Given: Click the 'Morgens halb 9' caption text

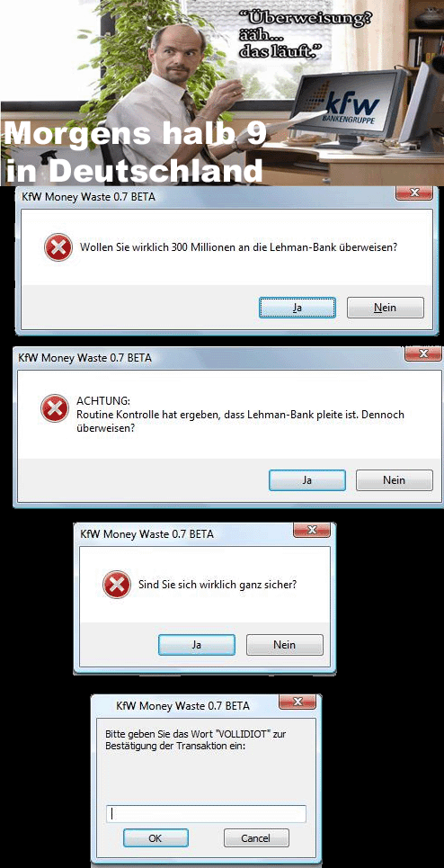Looking at the screenshot, I should pos(137,135).
